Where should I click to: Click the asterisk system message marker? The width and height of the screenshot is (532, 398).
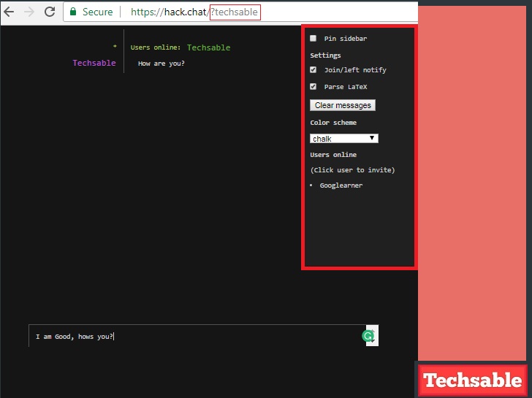(115, 46)
